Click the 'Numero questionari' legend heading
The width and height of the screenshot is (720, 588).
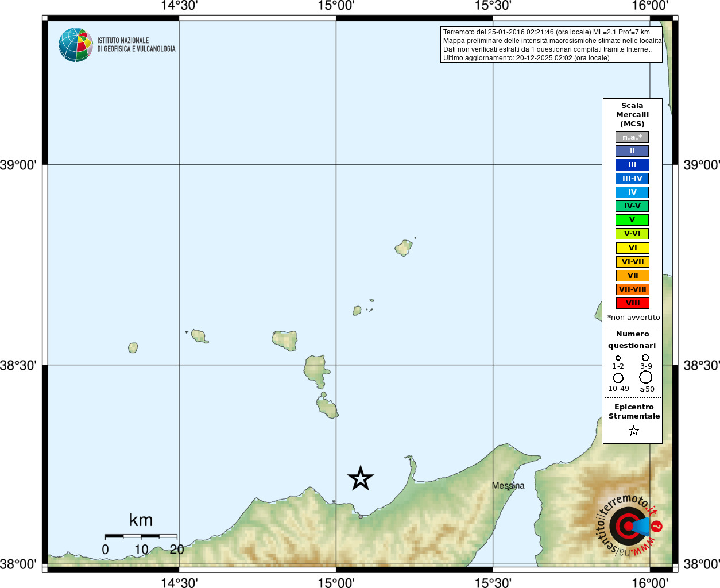click(x=632, y=340)
